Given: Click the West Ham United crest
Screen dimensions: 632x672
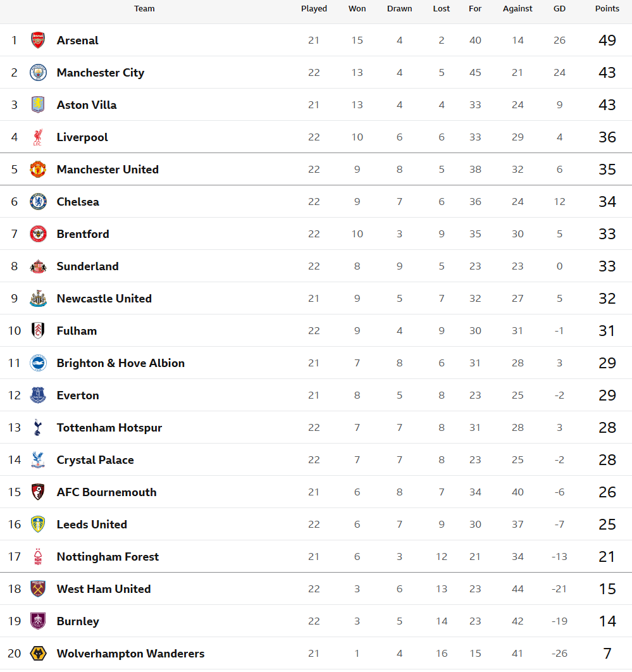Looking at the screenshot, I should pyautogui.click(x=38, y=589).
